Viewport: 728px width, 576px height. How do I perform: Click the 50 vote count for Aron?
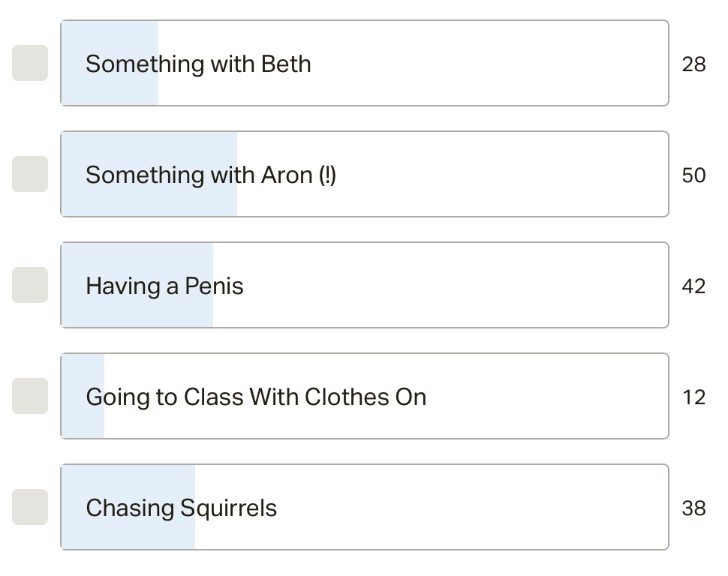pos(693,175)
